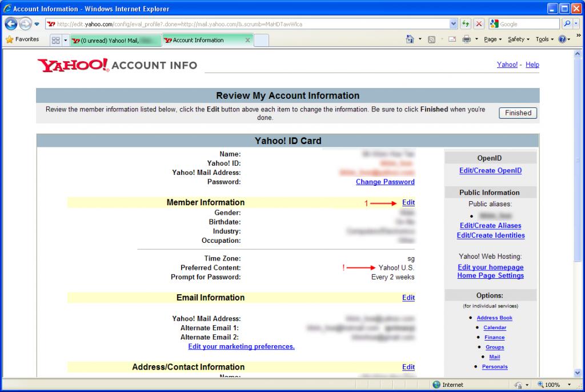
Task: Open a new blank tab
Action: pyautogui.click(x=261, y=40)
